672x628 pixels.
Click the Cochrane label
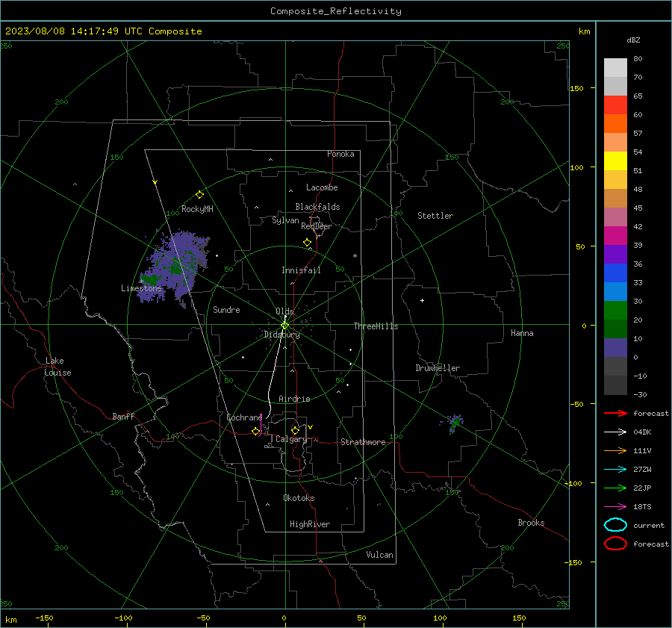click(244, 417)
